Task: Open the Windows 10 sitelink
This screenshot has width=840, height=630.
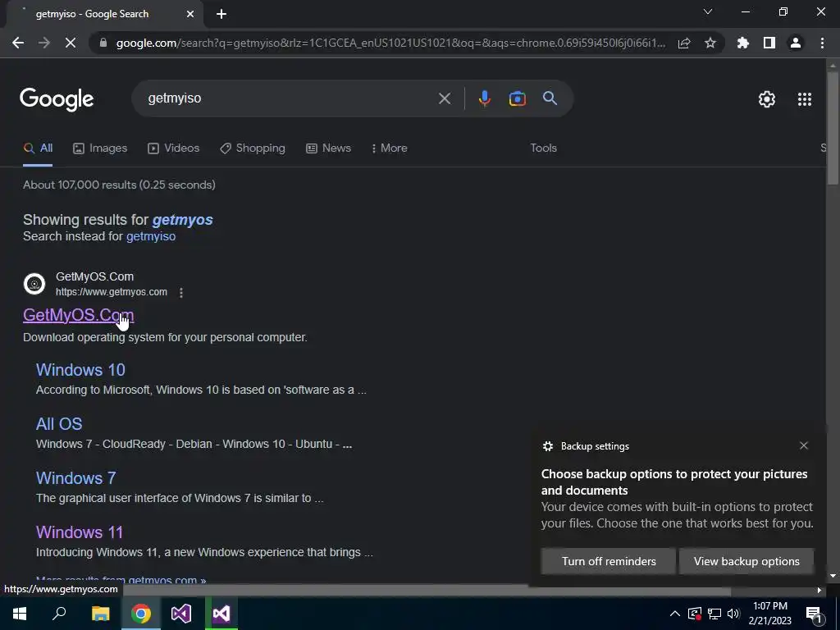Action: click(80, 370)
